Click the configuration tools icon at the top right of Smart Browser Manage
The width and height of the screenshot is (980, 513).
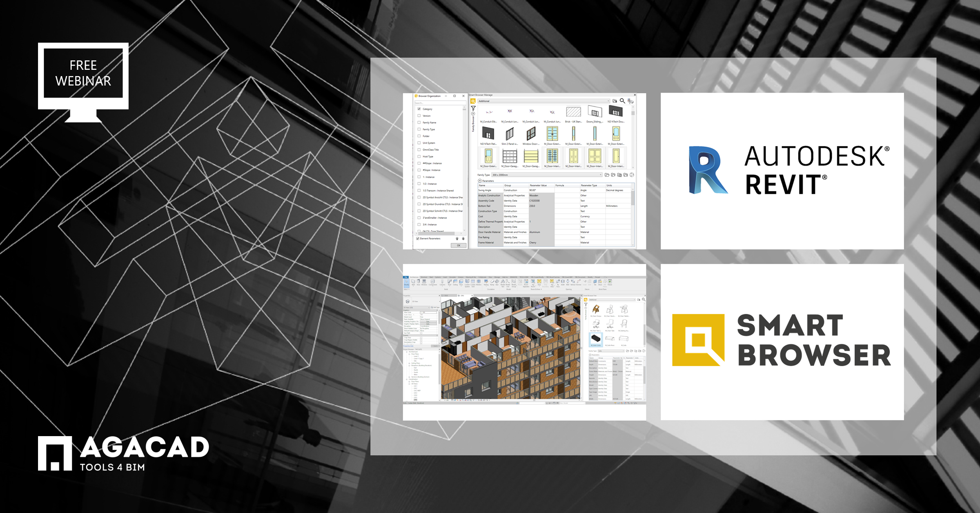pyautogui.click(x=630, y=101)
